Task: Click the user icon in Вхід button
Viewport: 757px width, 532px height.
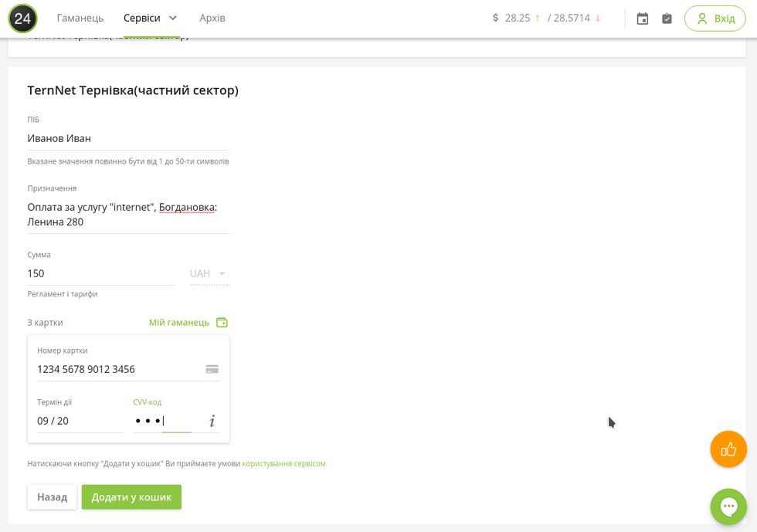Action: click(702, 19)
